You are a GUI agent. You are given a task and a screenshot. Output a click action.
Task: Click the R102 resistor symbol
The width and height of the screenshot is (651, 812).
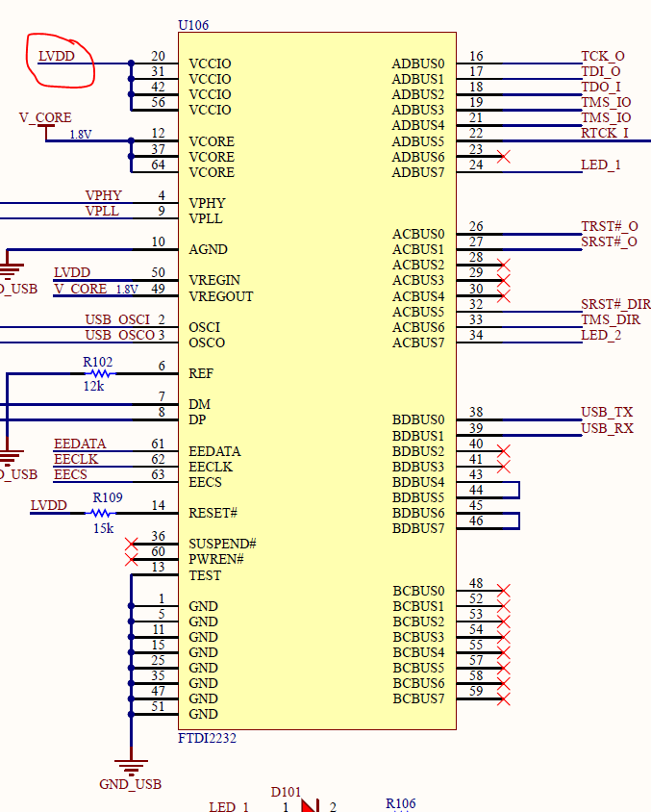point(100,373)
